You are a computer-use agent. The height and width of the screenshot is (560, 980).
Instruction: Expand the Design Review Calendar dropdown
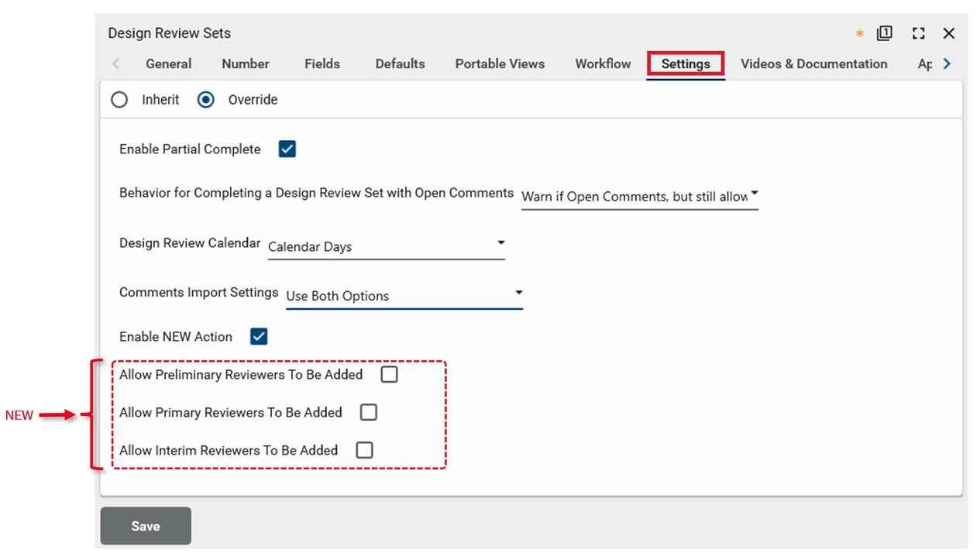click(386, 246)
